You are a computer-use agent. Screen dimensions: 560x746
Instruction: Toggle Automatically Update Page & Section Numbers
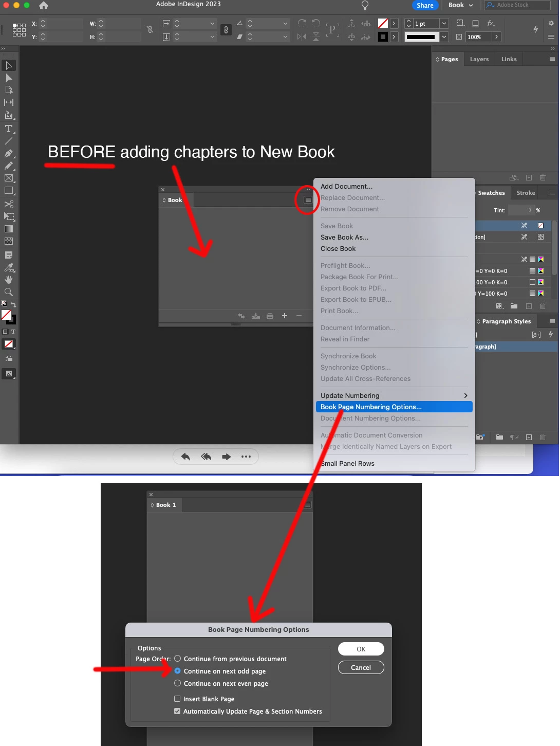coord(177,711)
